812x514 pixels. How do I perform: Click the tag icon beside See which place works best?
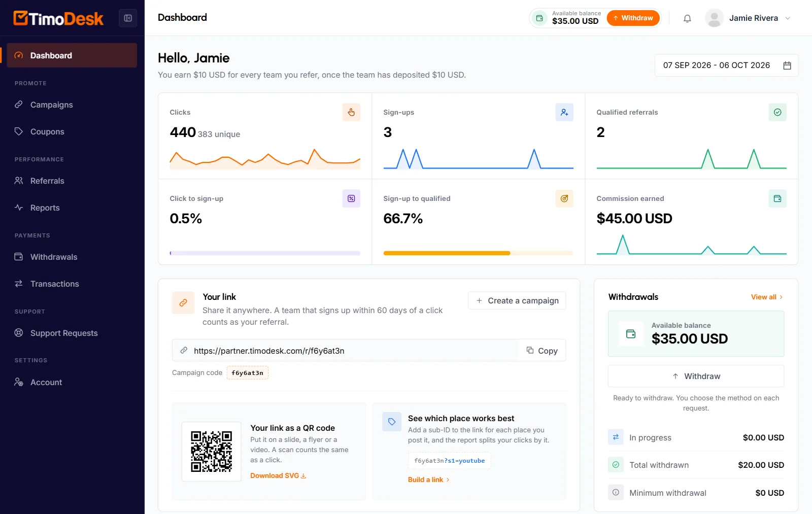392,421
